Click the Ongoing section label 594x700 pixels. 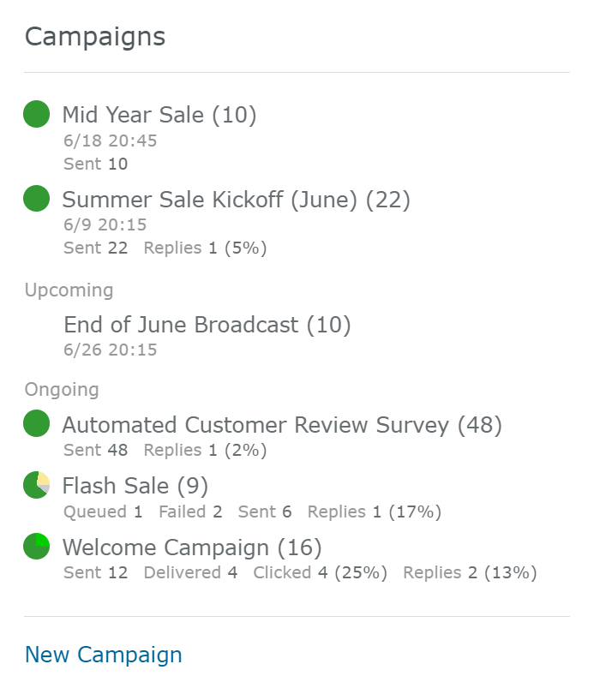pos(62,389)
